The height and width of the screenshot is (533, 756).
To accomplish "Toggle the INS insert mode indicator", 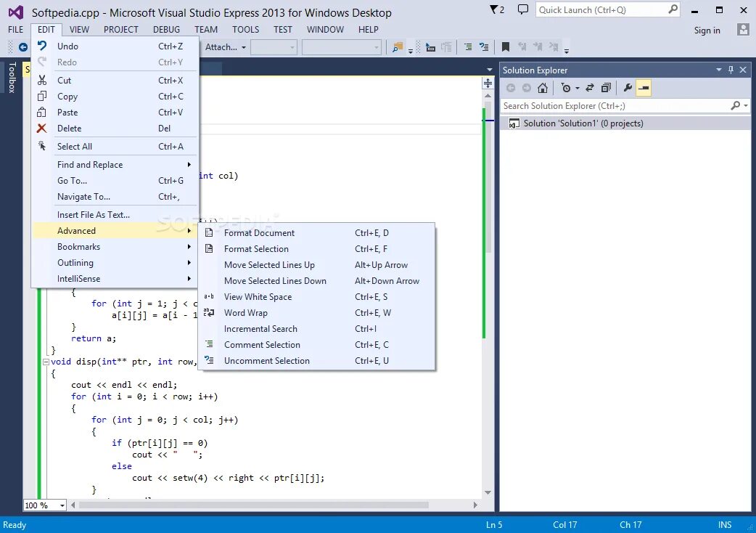I will (x=725, y=525).
